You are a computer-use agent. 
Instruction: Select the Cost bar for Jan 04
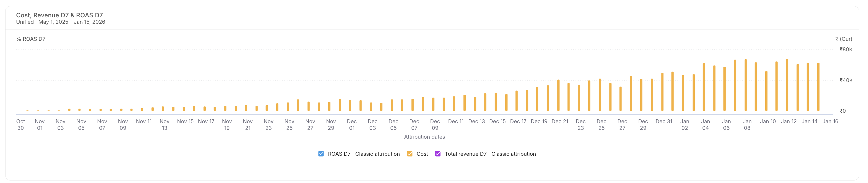(704, 87)
